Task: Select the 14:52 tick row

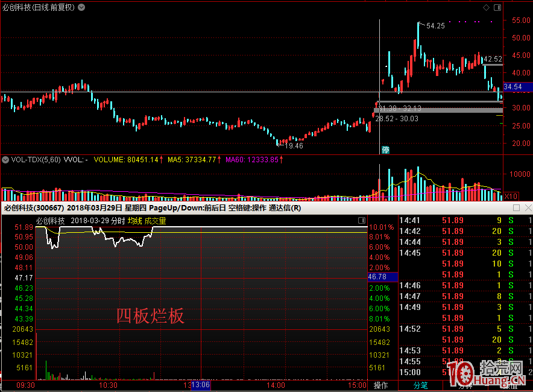Action: click(465, 329)
